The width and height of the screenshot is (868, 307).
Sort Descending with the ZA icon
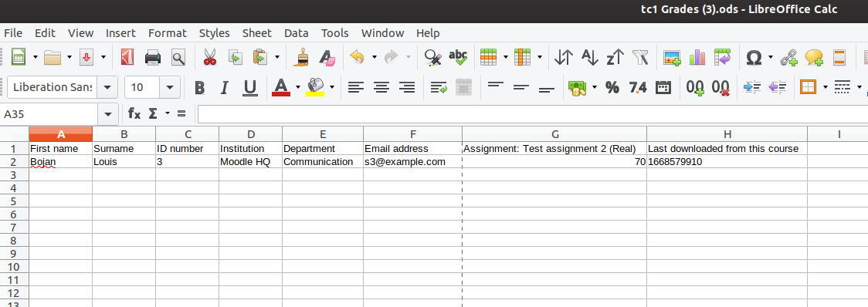tap(615, 57)
